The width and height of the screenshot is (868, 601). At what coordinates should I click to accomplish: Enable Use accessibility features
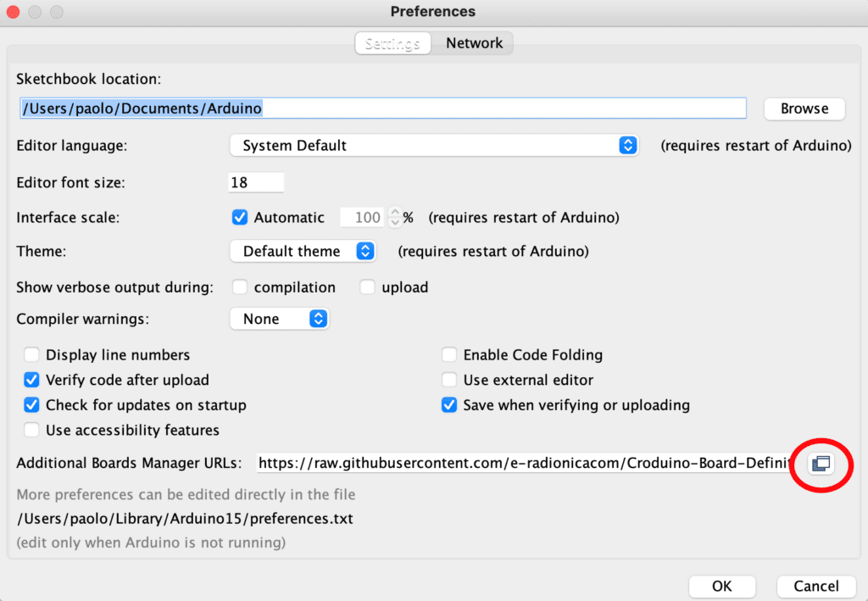pyautogui.click(x=31, y=430)
